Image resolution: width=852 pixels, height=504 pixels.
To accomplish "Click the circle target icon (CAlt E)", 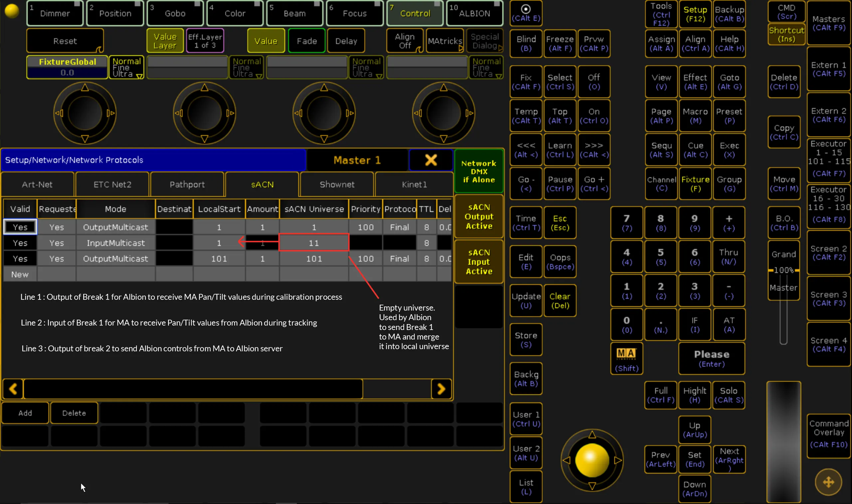I will [526, 13].
